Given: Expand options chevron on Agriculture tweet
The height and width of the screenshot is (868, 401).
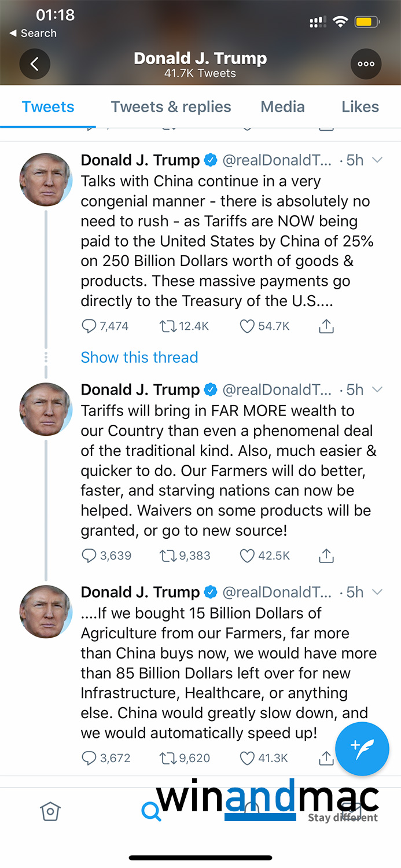Looking at the screenshot, I should coord(377,592).
